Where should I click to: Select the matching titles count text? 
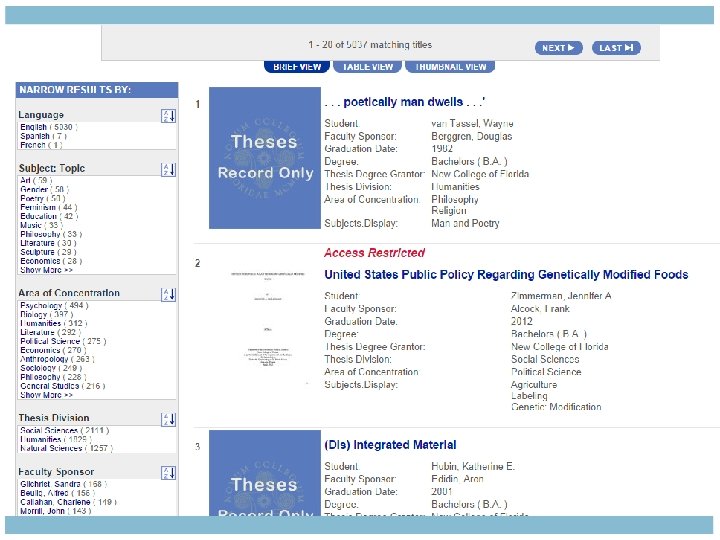coord(370,45)
